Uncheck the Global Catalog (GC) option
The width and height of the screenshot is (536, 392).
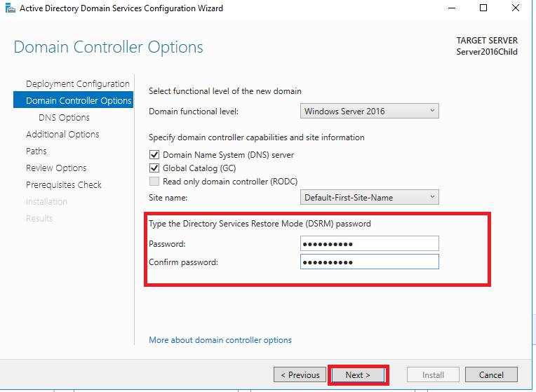coord(154,168)
